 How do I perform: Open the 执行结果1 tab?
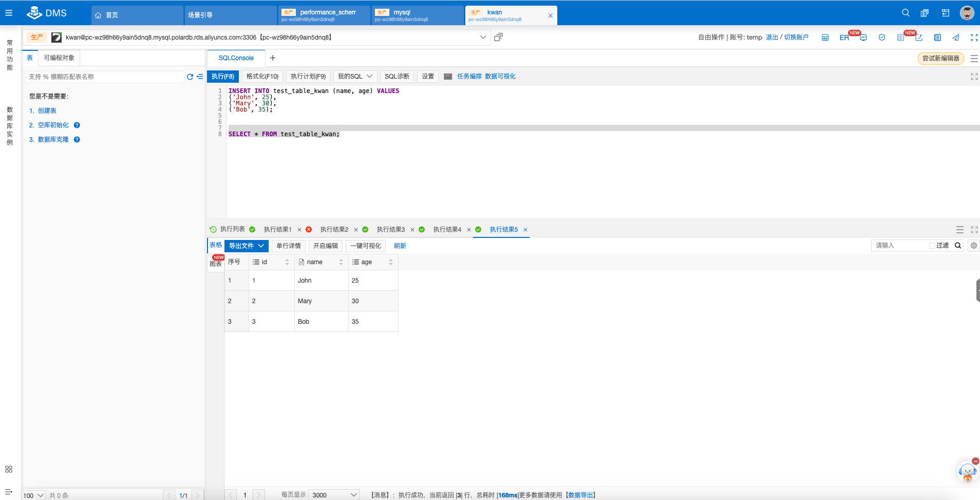click(278, 230)
